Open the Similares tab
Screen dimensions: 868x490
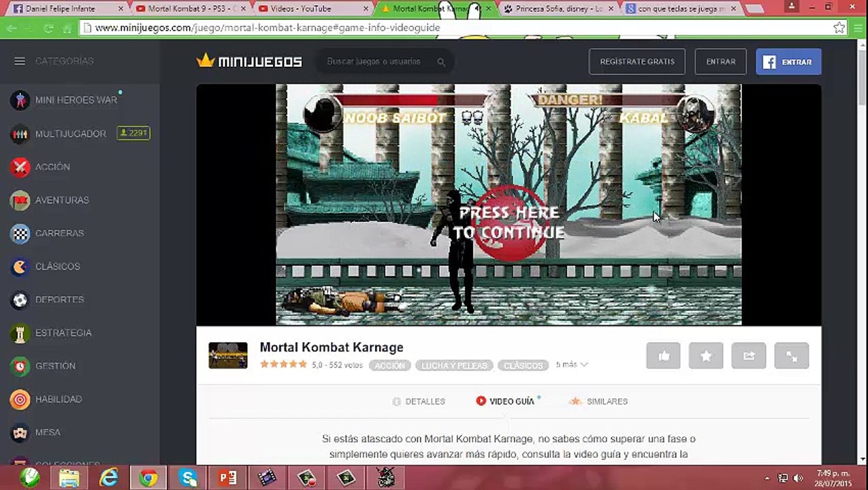(599, 402)
